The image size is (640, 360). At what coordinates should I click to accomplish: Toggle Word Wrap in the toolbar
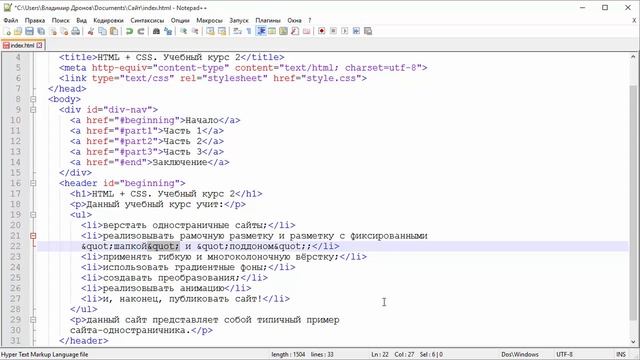point(238,31)
